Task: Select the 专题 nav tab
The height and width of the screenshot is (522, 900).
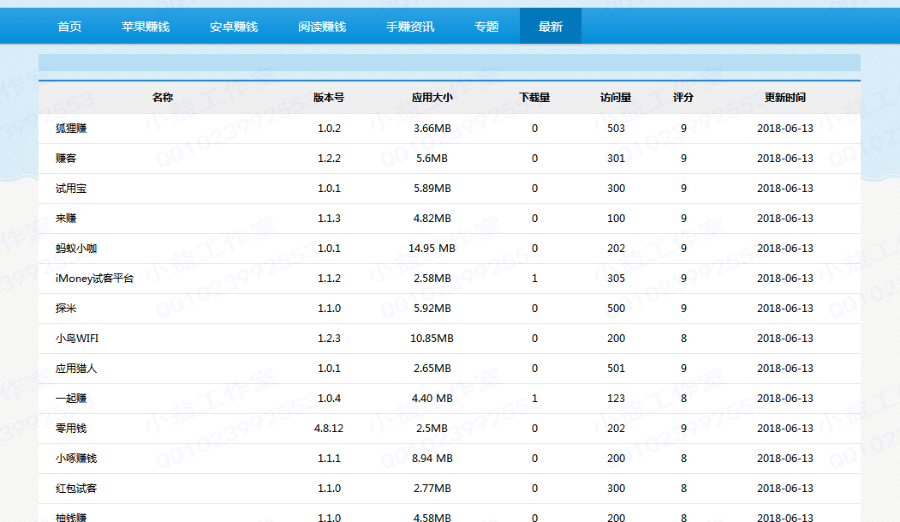Action: pyautogui.click(x=486, y=26)
